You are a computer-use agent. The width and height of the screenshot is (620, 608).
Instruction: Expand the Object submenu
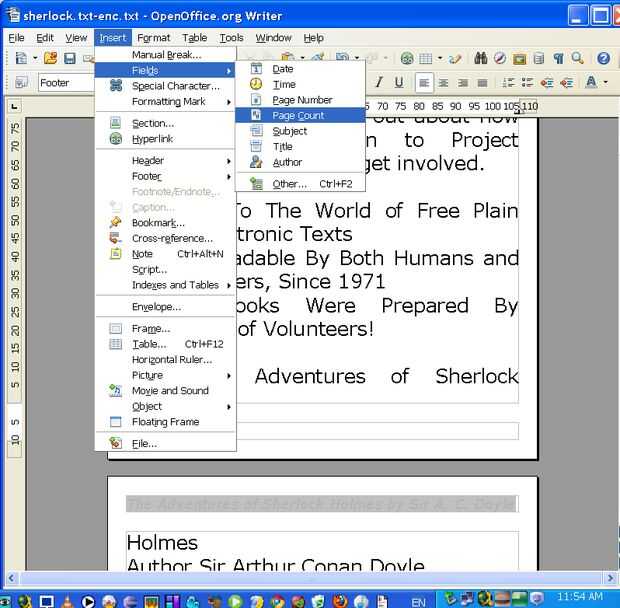tap(165, 406)
